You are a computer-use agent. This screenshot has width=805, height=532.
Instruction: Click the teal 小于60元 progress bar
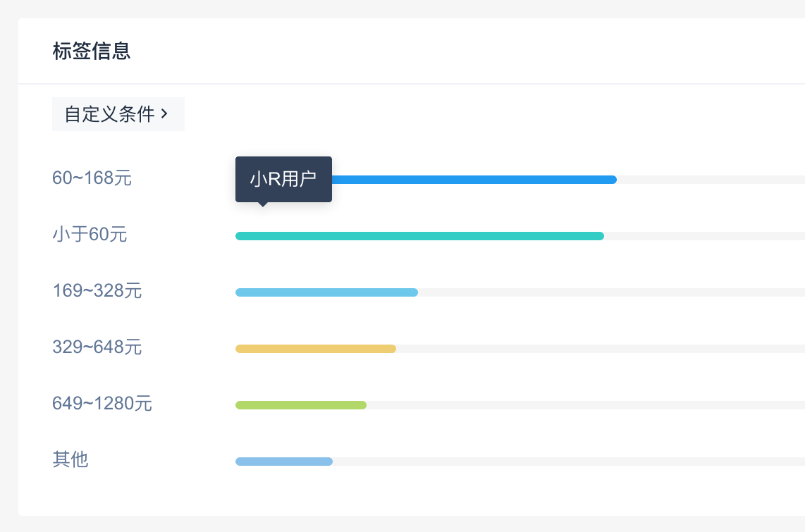point(419,236)
